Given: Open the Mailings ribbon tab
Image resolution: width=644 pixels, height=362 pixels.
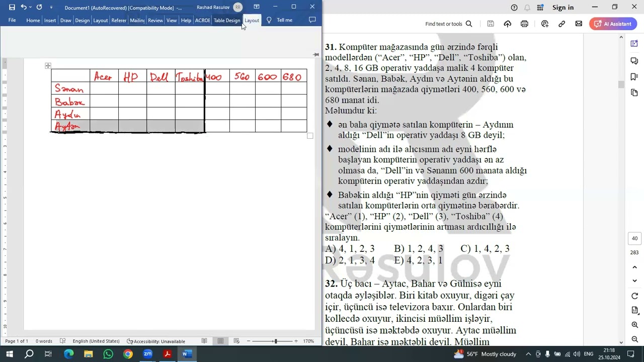Looking at the screenshot, I should 137,20.
